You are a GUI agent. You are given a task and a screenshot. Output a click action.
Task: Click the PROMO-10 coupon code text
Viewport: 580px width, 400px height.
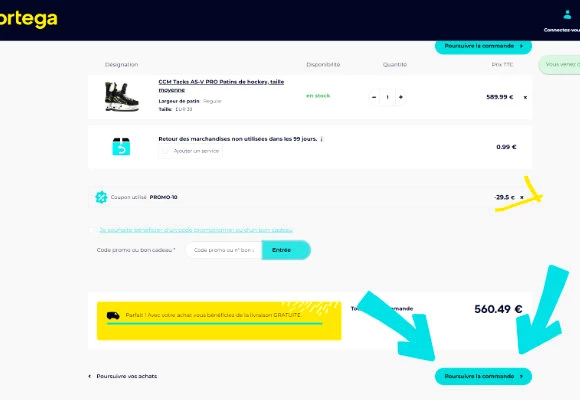[163, 197]
